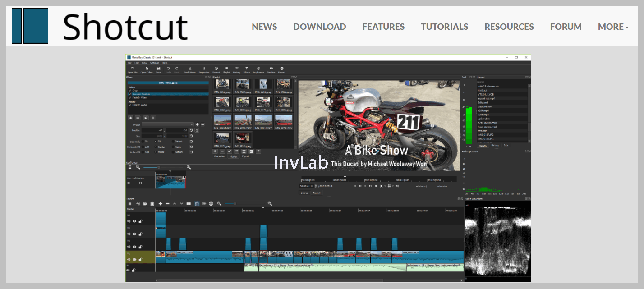Expand the MORE navigation dropdown

[x=613, y=27]
